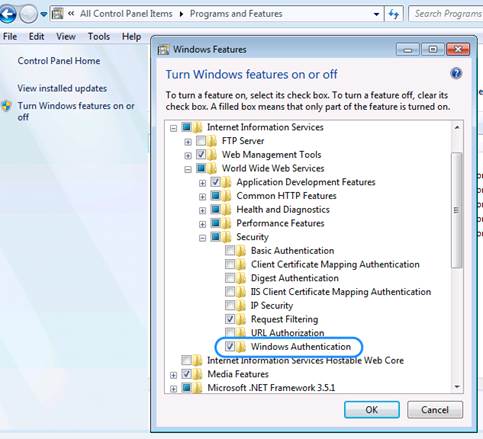Open the Edit menu
The width and height of the screenshot is (483, 439).
pos(36,36)
